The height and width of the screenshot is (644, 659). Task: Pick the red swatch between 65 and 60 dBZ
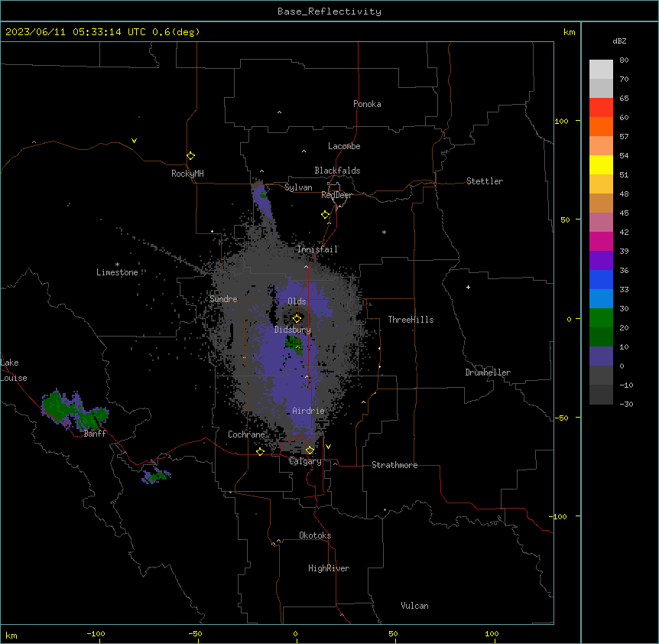point(601,107)
